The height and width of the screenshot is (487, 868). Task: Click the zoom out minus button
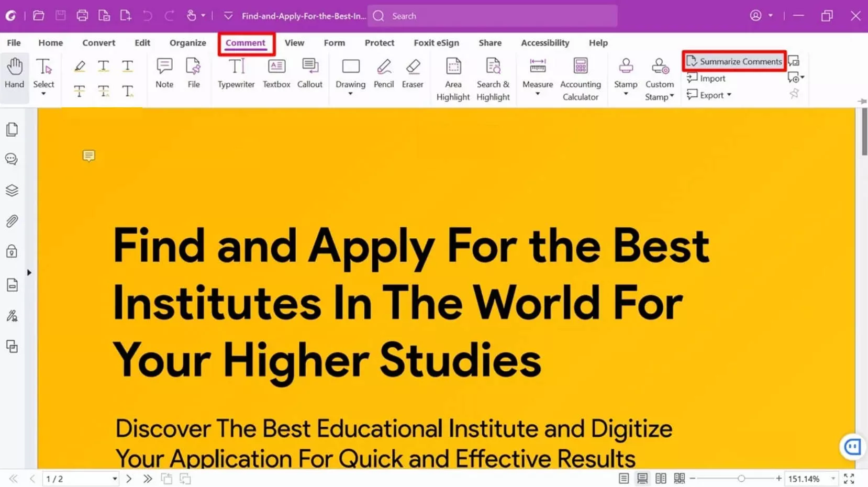(x=693, y=479)
